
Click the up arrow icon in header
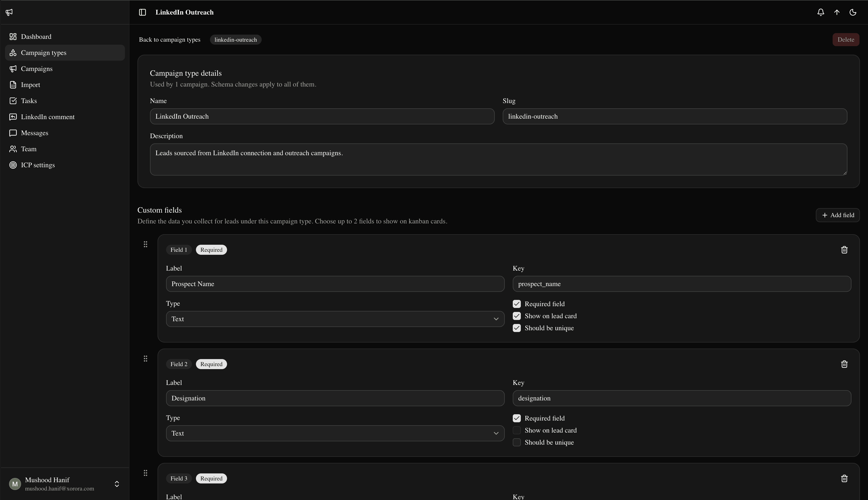point(837,12)
